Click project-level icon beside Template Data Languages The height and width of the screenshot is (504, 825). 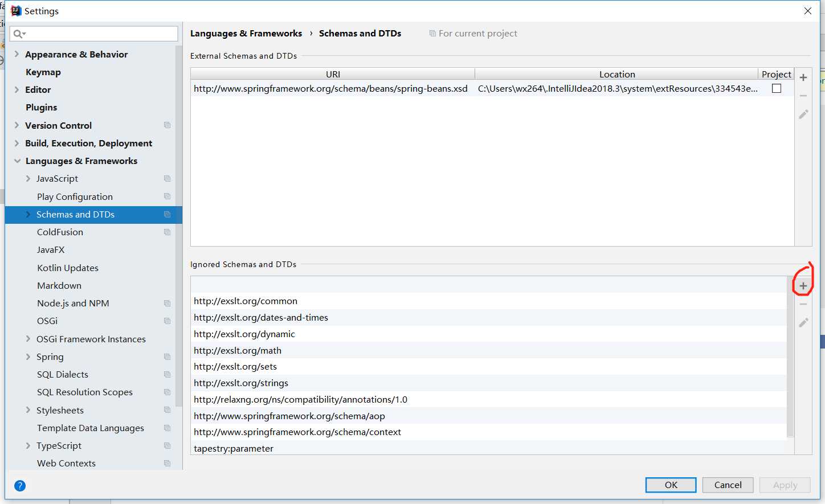(167, 428)
